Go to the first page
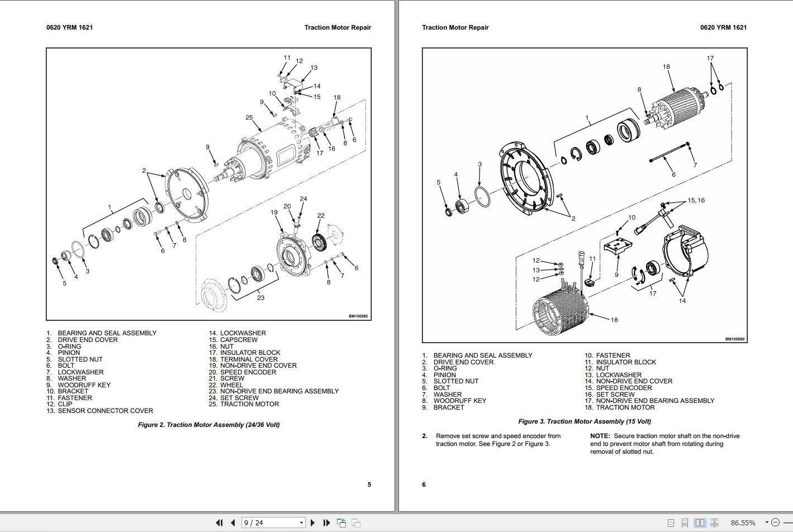This screenshot has height=532, width=793. pyautogui.click(x=219, y=523)
